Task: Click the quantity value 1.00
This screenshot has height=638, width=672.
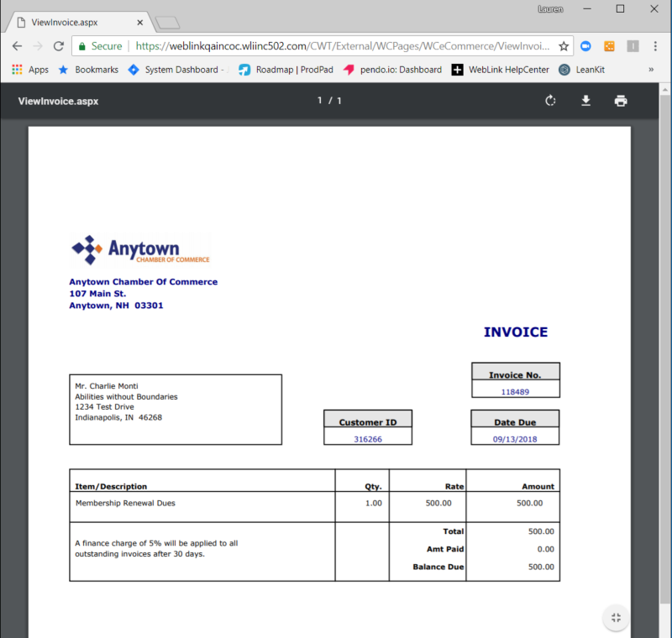Action: 374,503
